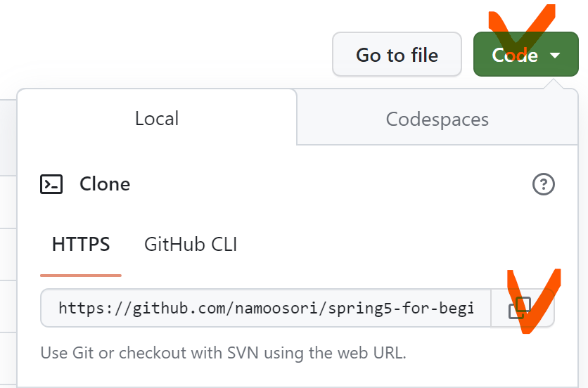Select the Local tab

coord(157,119)
